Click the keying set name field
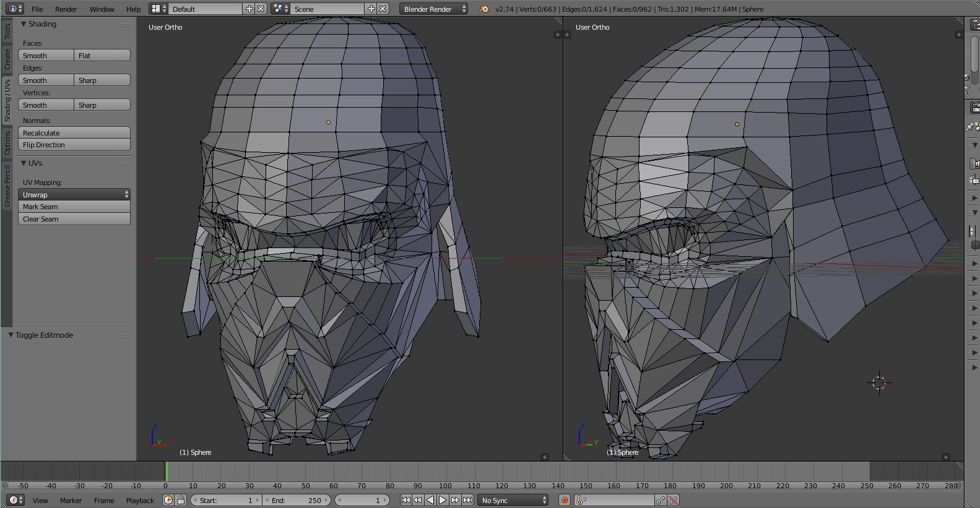Viewport: 980px width, 508px height. pos(621,500)
